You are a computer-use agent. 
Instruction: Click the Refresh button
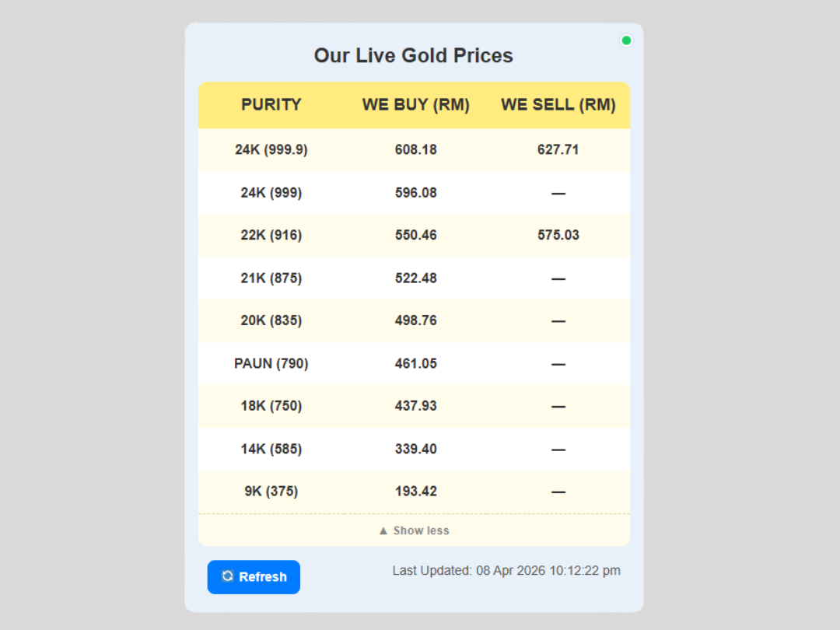(254, 577)
